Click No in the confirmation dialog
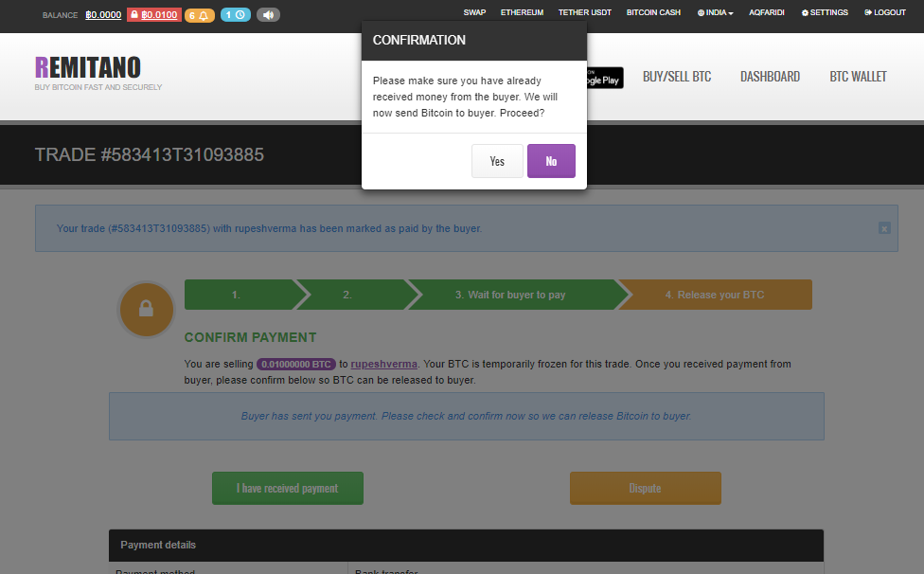This screenshot has width=924, height=574. click(x=551, y=161)
